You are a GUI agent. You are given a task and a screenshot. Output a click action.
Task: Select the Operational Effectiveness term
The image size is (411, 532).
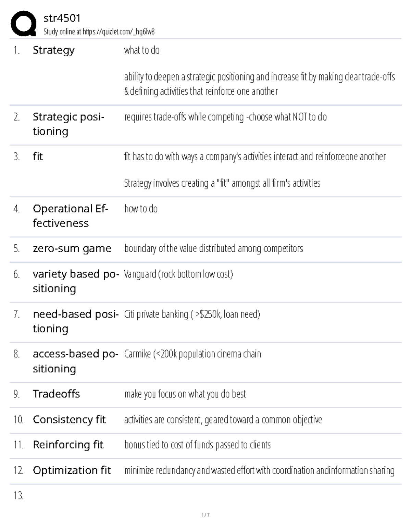(71, 216)
